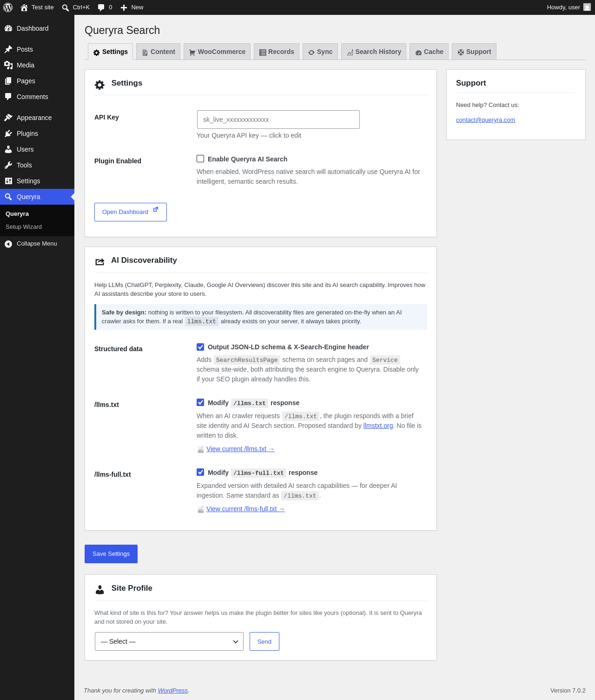
Task: Open the Test site home icon
Action: [24, 7]
